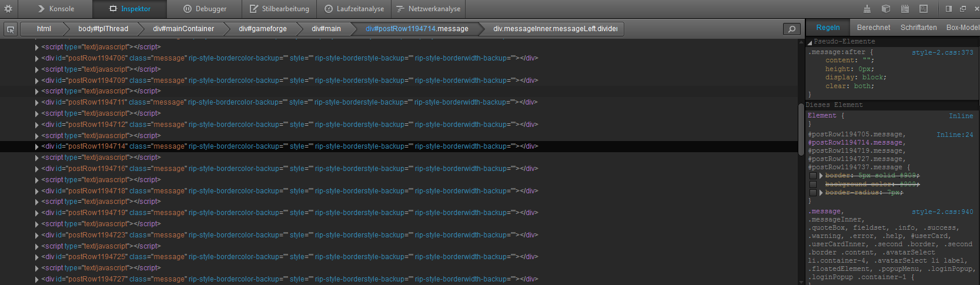
Task: Collapse the Pseudo-Elemente section
Action: [810, 42]
